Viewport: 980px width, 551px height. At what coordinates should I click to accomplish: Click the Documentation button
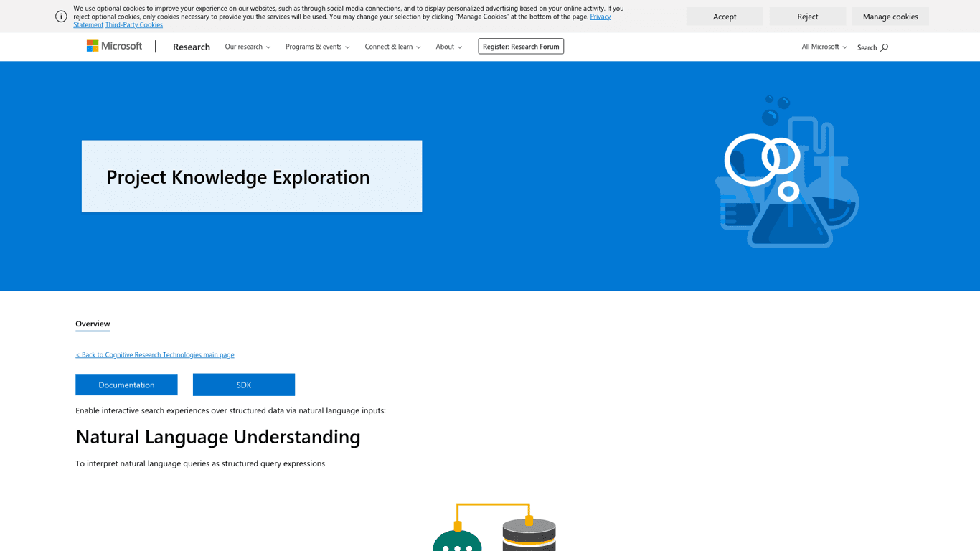(126, 385)
